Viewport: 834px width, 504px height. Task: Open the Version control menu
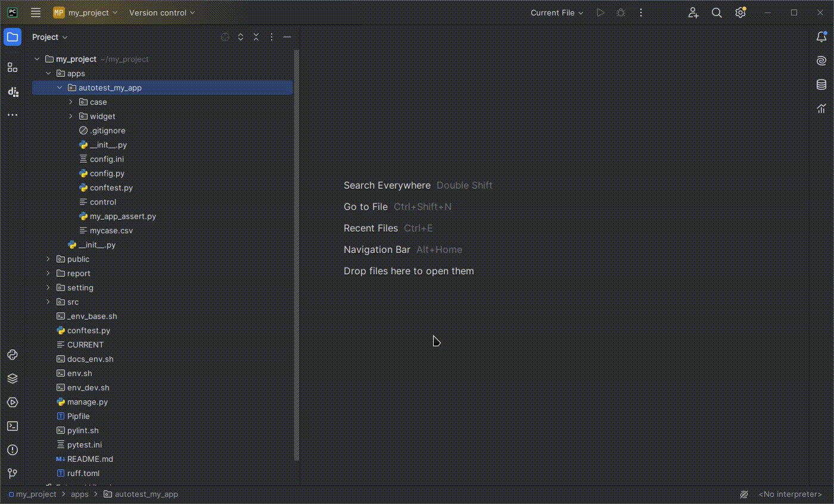coord(162,13)
